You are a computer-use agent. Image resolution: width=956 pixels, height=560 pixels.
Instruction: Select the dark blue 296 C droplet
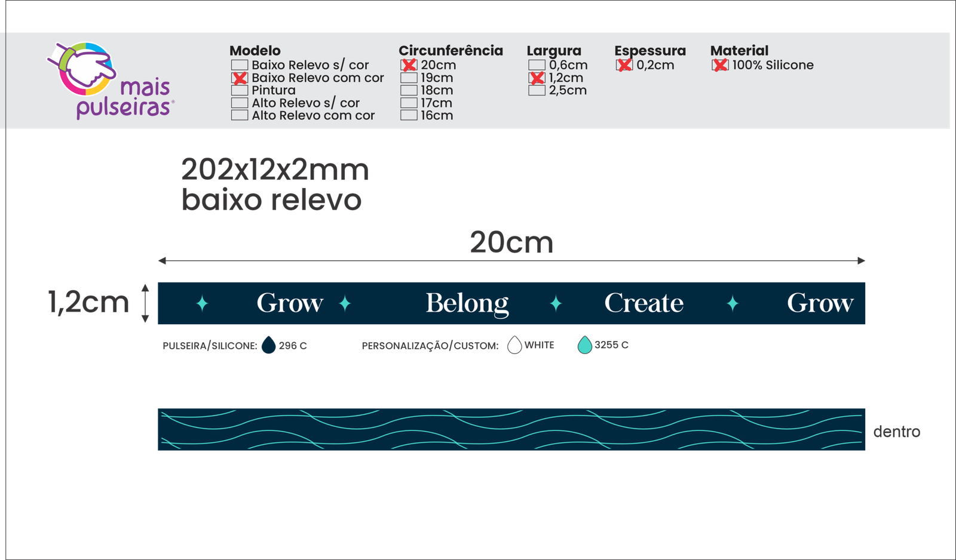269,345
